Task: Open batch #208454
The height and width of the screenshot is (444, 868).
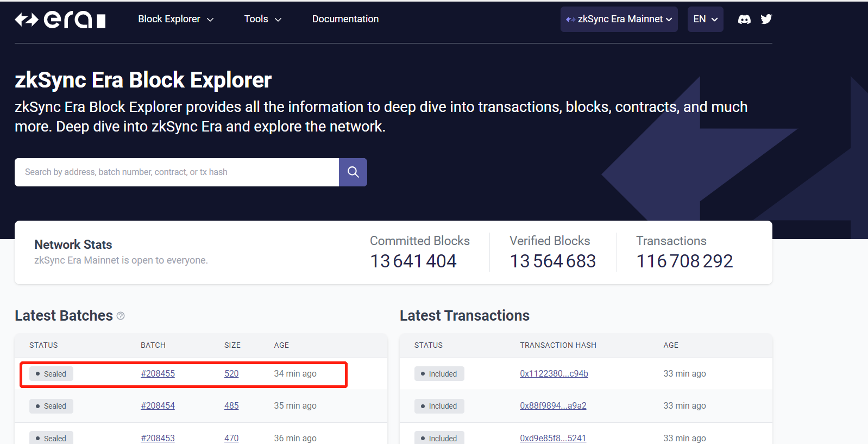Action: click(158, 406)
